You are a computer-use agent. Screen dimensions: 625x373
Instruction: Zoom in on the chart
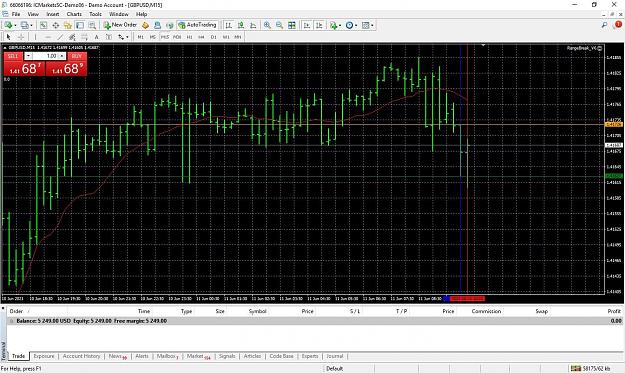267,25
